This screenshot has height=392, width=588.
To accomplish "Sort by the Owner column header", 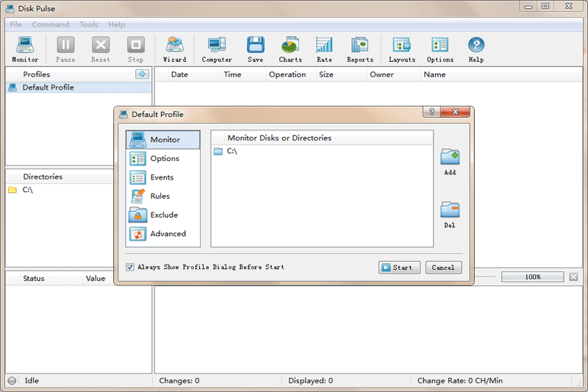I will [x=394, y=74].
